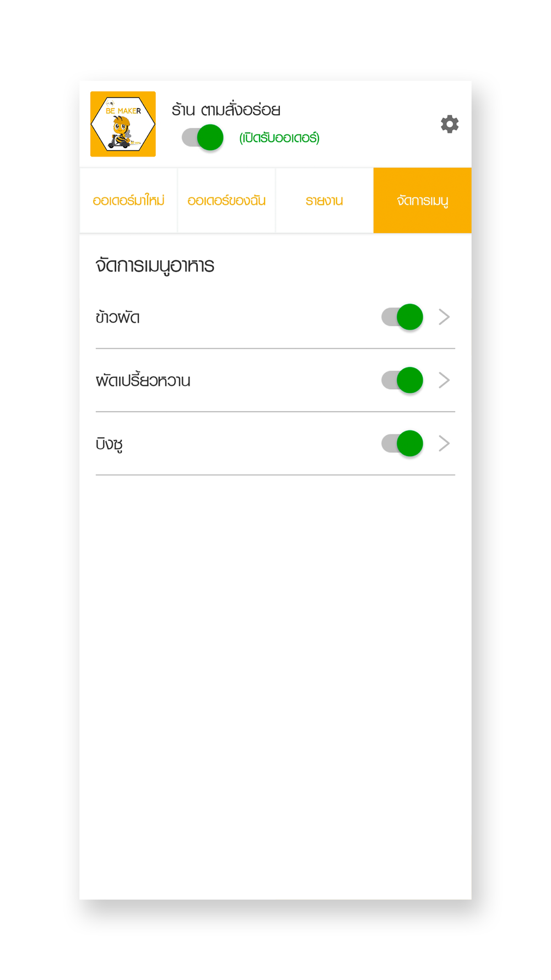Open settings with the gear icon
This screenshot has height=980, width=551.
coord(450,124)
